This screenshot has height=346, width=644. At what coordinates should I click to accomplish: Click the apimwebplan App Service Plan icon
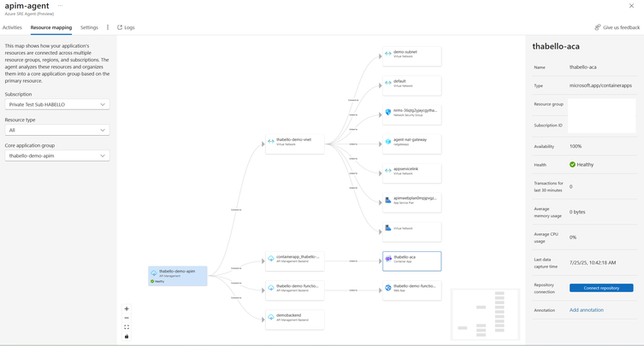coord(388,200)
